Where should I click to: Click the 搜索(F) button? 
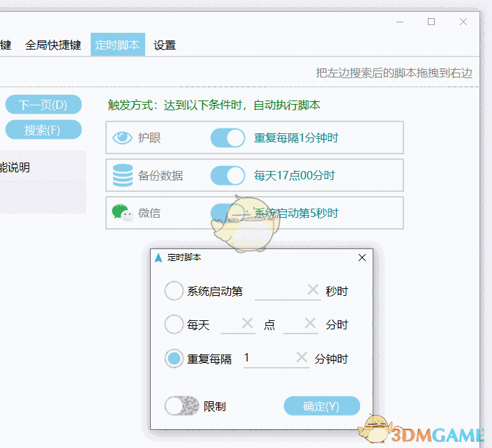43,130
